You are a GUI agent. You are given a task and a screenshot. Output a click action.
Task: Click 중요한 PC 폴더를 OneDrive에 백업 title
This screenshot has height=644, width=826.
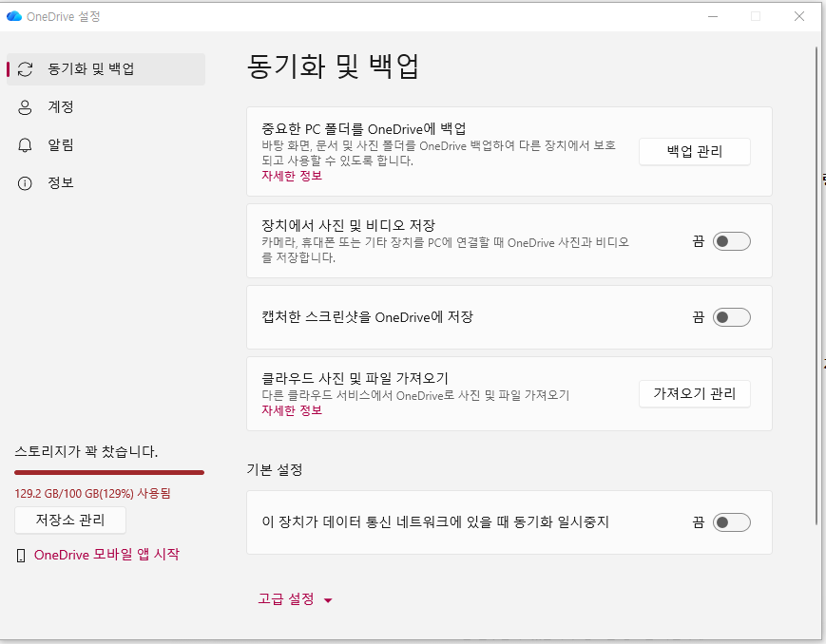tap(364, 129)
